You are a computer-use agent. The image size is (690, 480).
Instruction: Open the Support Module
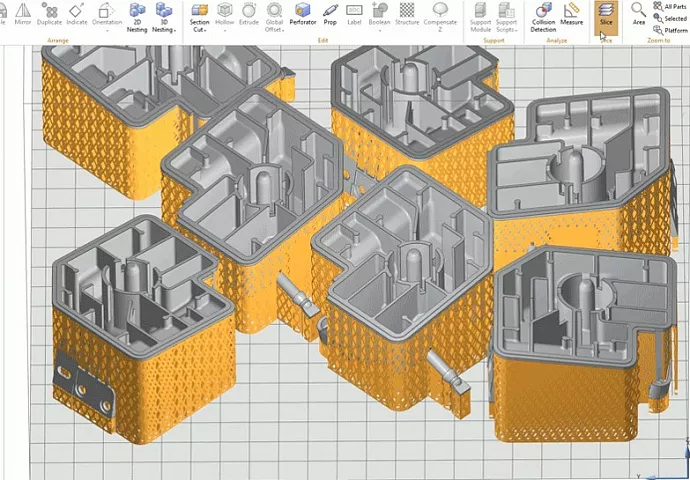click(481, 17)
